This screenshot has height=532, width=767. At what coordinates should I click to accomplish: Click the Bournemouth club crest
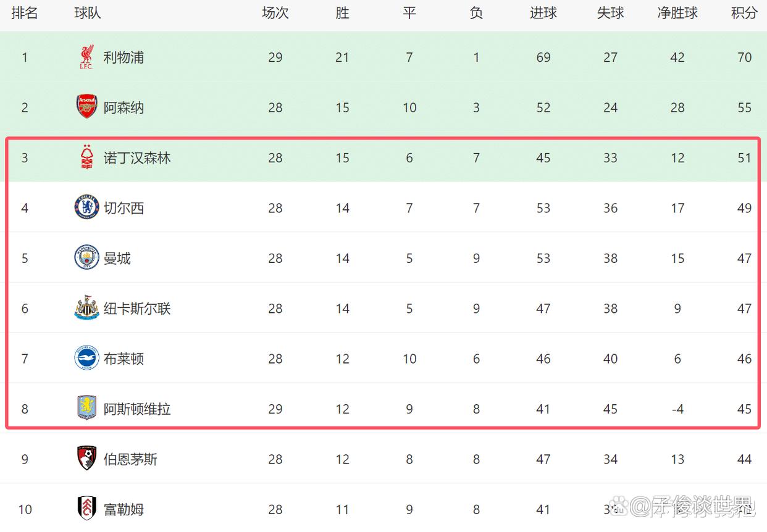pyautogui.click(x=86, y=459)
